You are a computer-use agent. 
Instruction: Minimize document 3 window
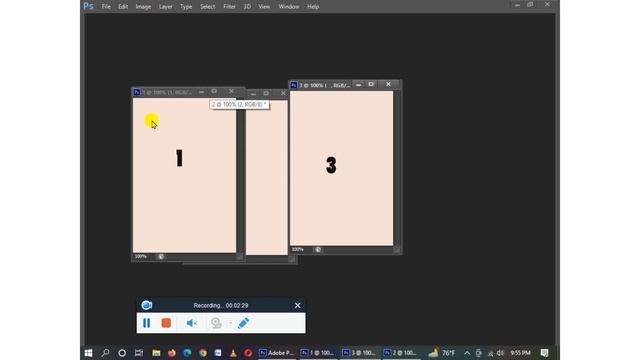[358, 84]
